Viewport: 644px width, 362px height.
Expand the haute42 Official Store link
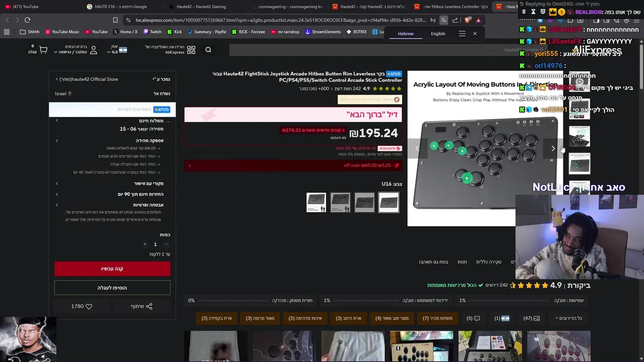(88, 79)
